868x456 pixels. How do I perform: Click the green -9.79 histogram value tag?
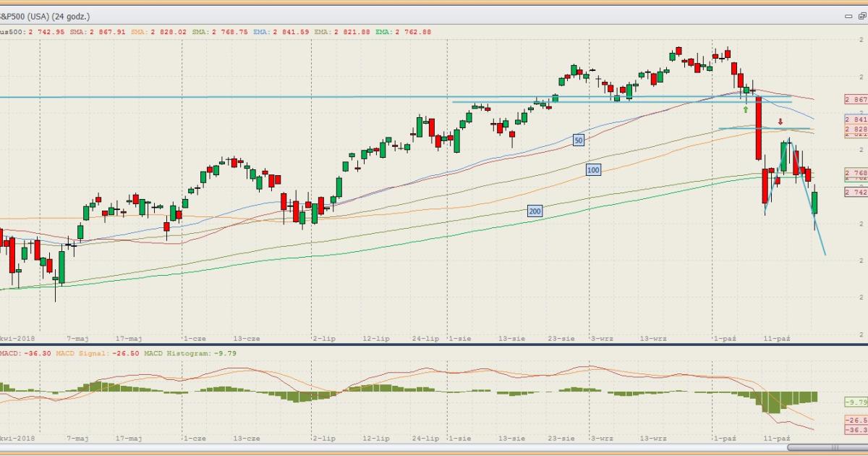point(855,402)
